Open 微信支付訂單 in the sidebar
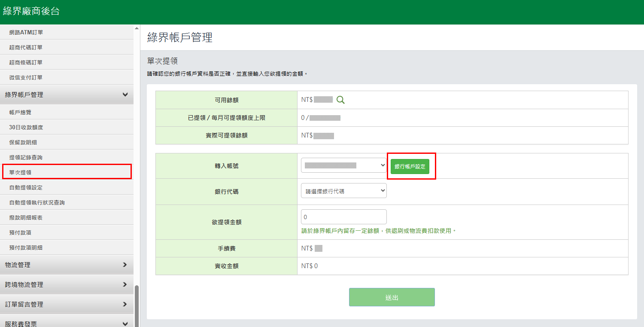Image resolution: width=644 pixels, height=327 pixels. point(67,77)
